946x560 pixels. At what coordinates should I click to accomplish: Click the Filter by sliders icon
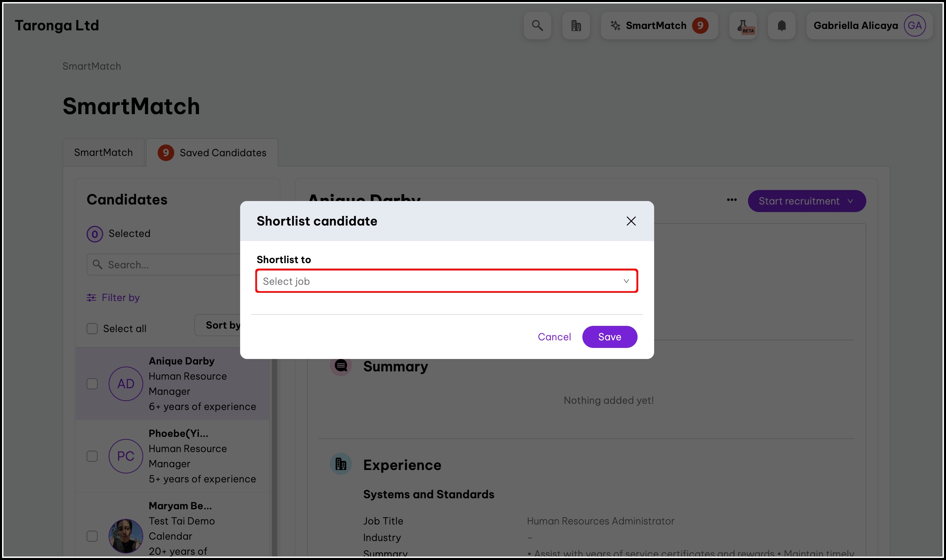pyautogui.click(x=91, y=298)
